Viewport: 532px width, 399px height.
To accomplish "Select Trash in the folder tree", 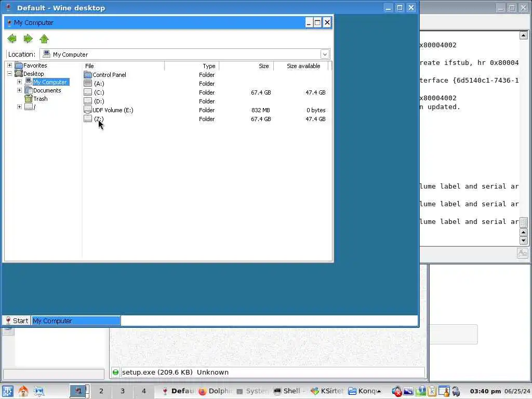I will (40, 99).
